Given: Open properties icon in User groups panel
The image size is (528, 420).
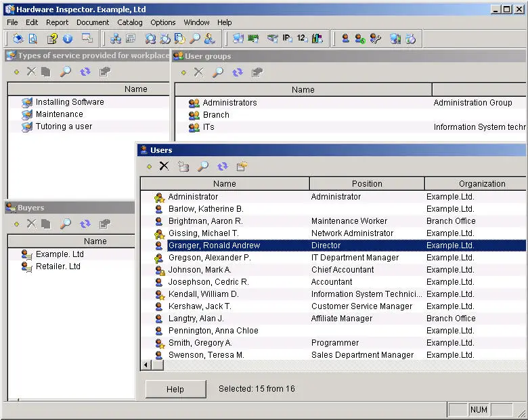Looking at the screenshot, I should point(257,72).
